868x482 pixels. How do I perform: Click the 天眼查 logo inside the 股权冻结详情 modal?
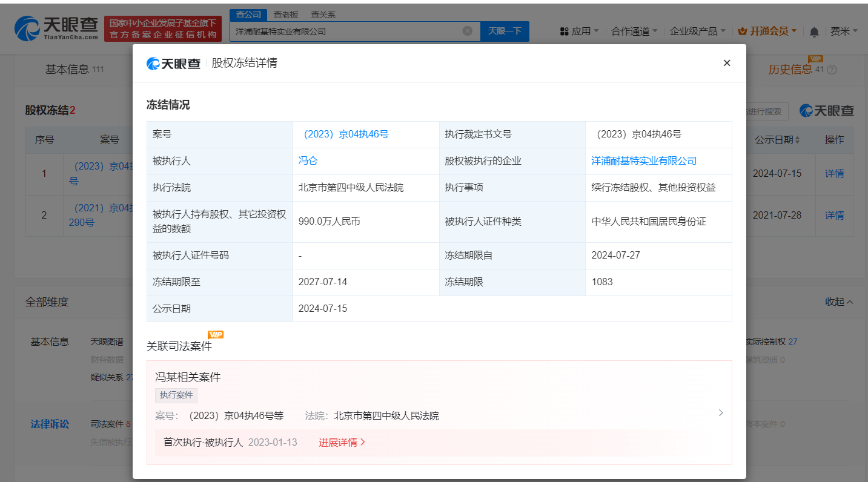click(173, 63)
